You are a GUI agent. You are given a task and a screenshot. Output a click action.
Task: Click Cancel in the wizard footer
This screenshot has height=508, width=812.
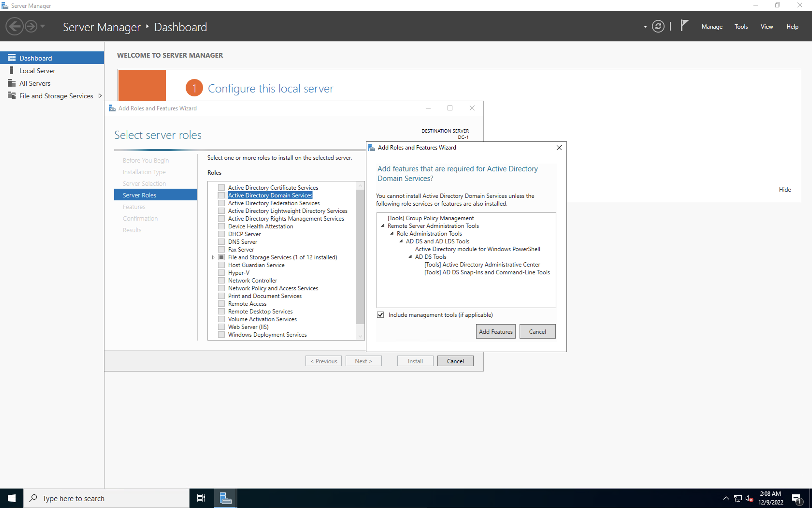(455, 361)
